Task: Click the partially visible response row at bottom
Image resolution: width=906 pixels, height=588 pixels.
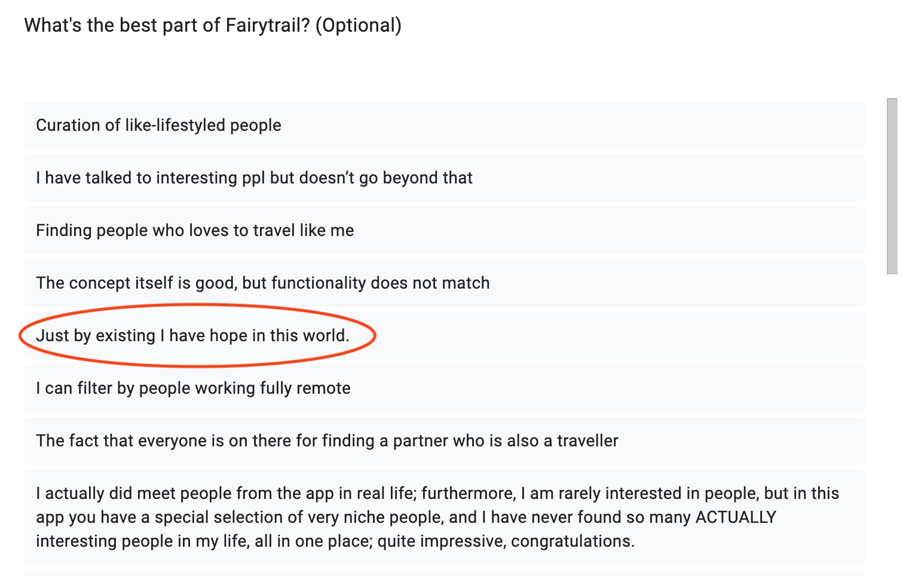Action: tap(444, 572)
